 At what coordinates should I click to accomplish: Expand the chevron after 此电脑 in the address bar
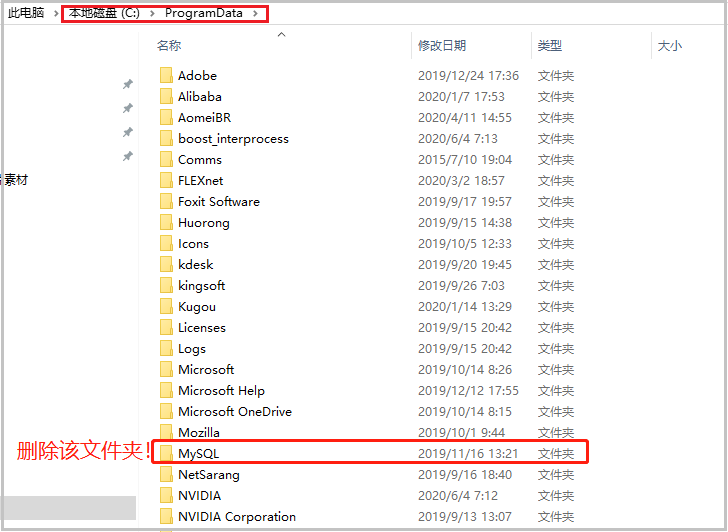[x=56, y=13]
